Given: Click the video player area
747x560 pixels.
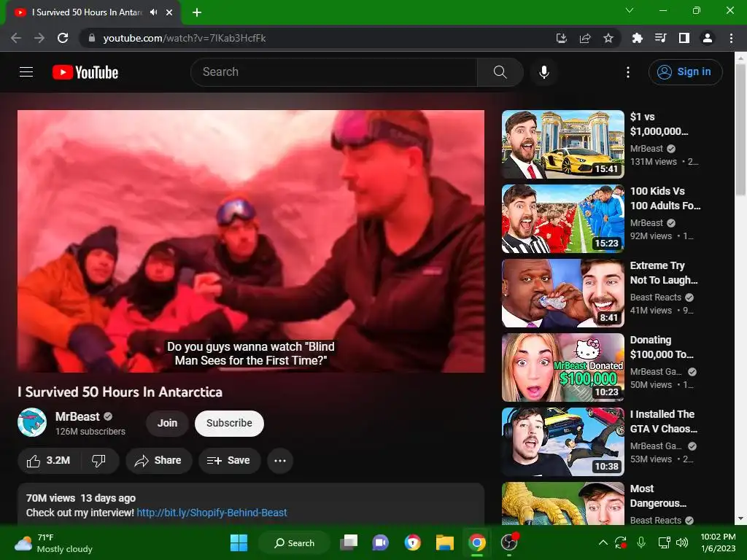Looking at the screenshot, I should pyautogui.click(x=251, y=241).
